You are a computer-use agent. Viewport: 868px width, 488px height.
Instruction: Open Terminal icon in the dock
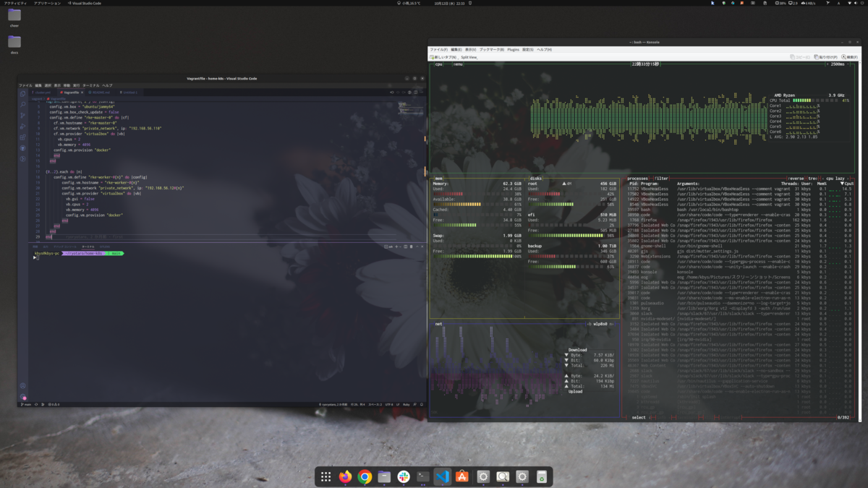(423, 476)
